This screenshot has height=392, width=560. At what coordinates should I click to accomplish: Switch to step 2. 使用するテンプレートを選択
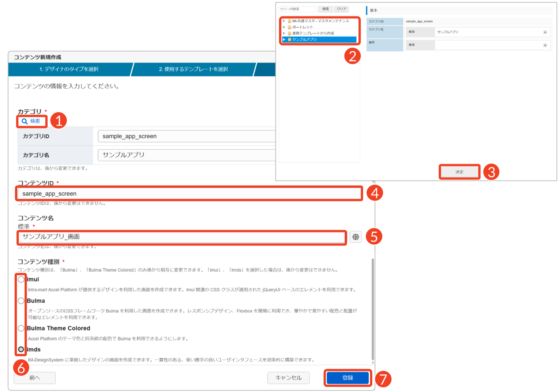[x=193, y=69]
